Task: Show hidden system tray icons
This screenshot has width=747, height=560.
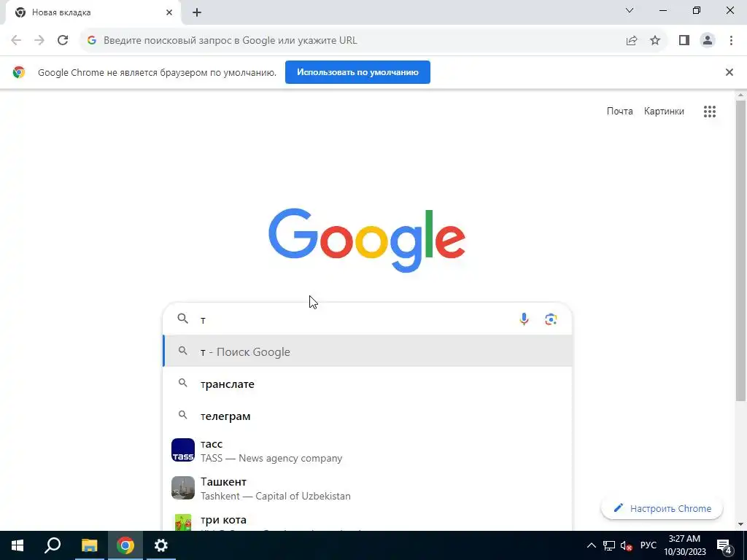Action: 591,545
